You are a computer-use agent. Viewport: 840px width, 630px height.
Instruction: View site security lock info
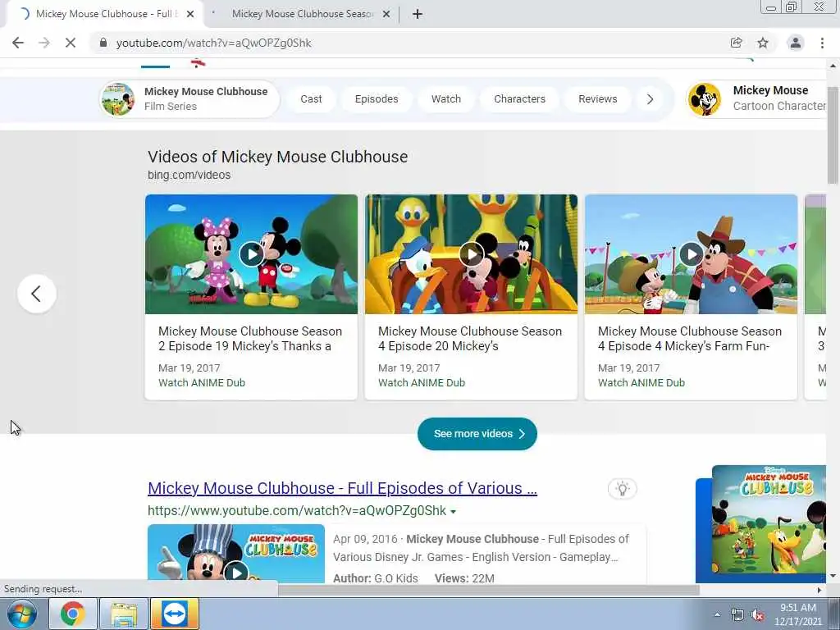click(x=103, y=43)
